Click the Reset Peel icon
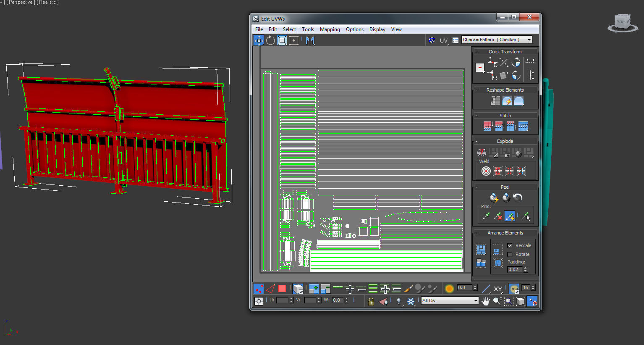The image size is (644, 345). point(518,198)
